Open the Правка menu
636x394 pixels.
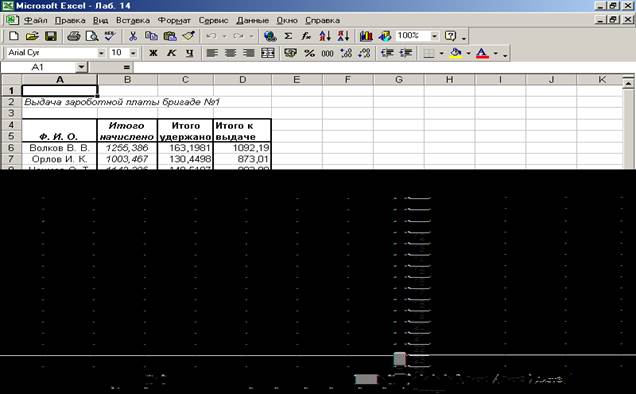[70, 20]
